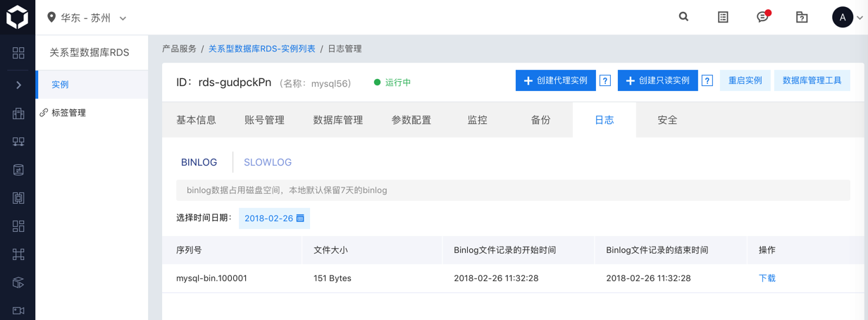
Task: Open the date picker showing 2018-02-26
Action: click(274, 219)
